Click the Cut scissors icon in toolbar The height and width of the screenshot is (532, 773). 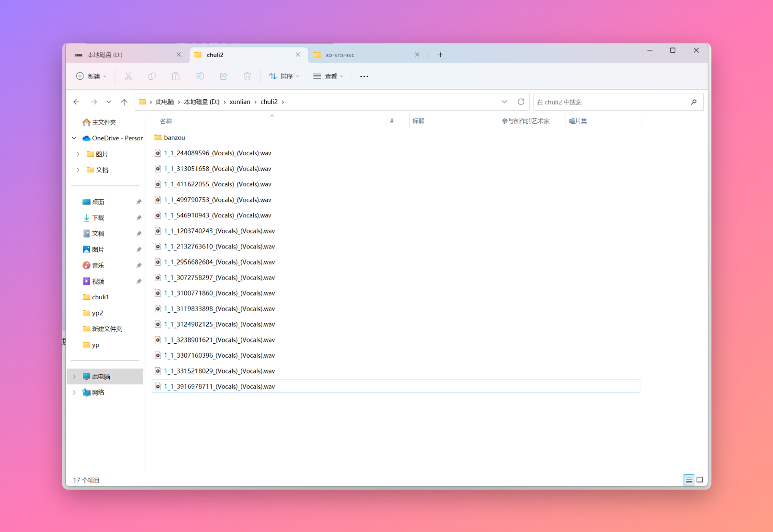(128, 76)
